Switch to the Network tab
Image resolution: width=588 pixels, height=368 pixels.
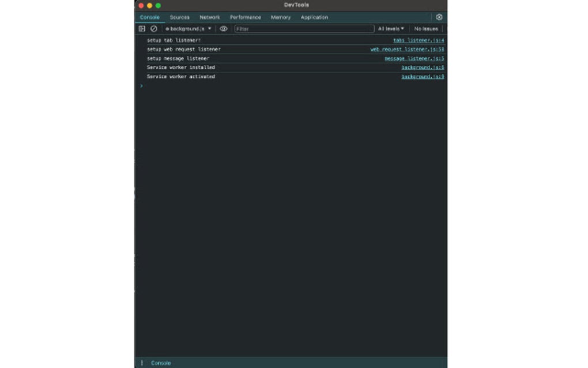coord(210,17)
